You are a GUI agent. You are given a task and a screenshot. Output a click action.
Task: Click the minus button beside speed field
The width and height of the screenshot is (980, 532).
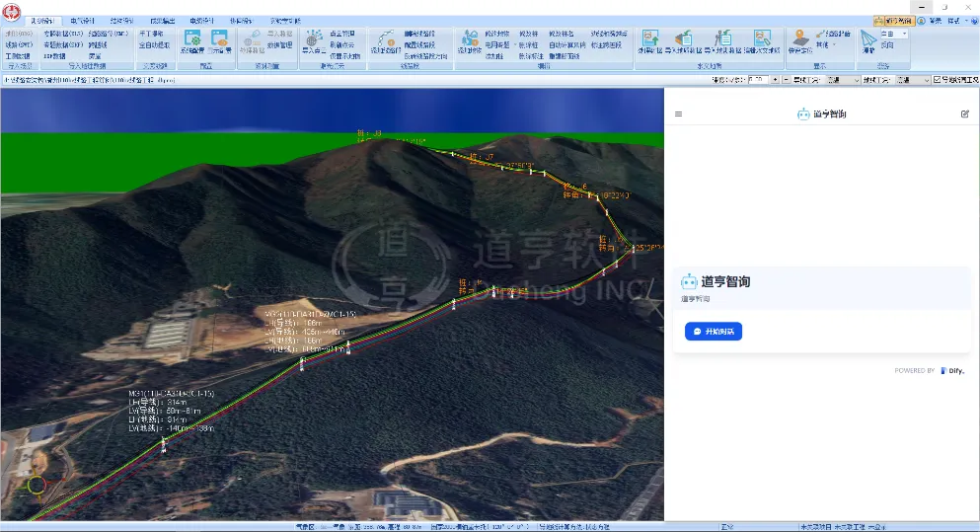(785, 79)
